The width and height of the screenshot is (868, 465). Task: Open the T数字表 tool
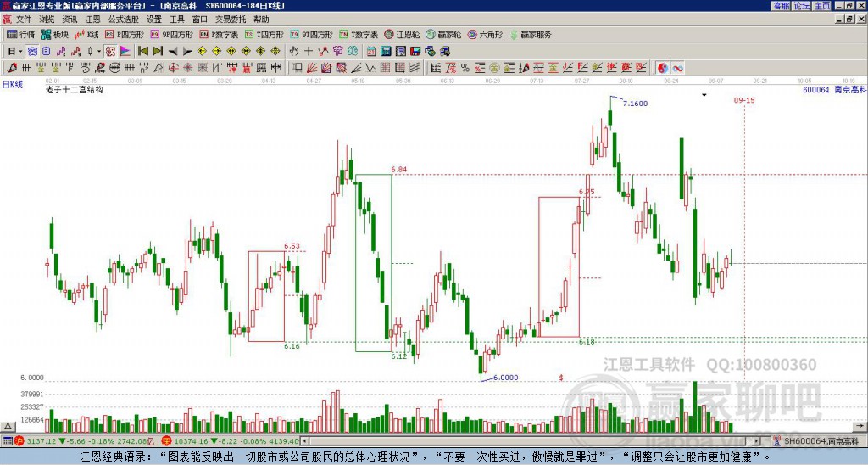click(359, 34)
